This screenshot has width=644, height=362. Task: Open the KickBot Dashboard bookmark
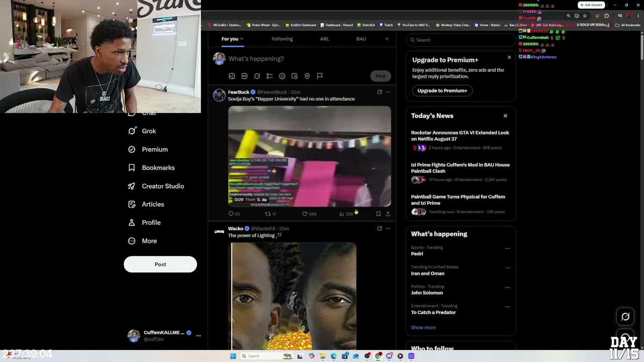click(x=301, y=25)
